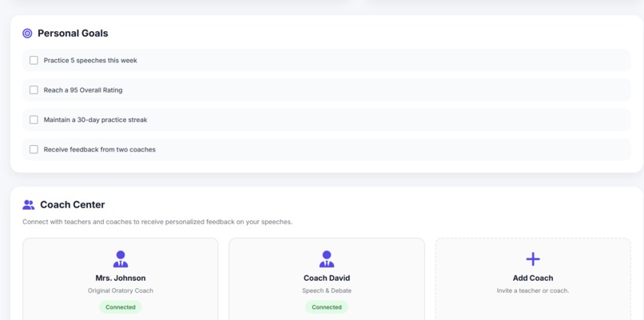Click the Original Oratory Coach subtitle
The height and width of the screenshot is (320, 644).
pyautogui.click(x=121, y=290)
